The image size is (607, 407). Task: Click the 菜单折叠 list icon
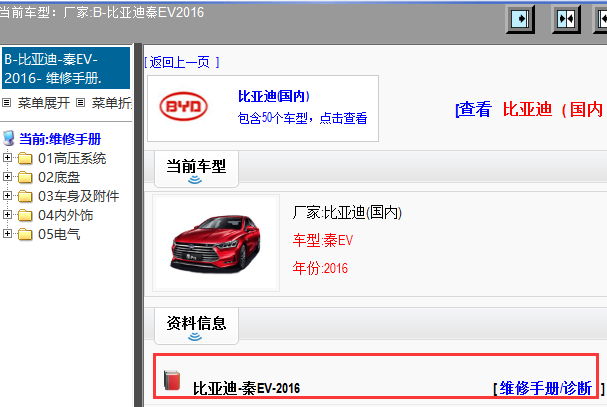80,103
